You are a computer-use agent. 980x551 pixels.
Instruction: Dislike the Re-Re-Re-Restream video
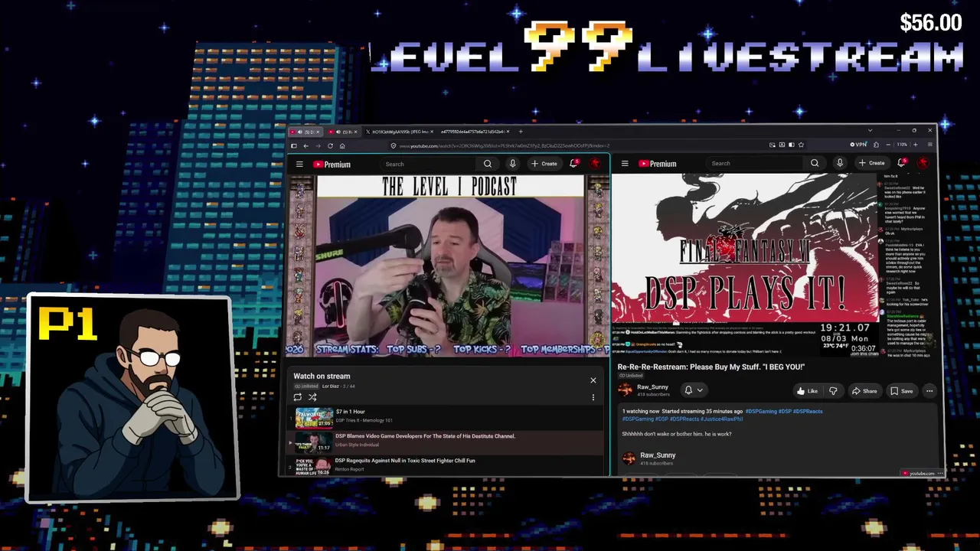tap(833, 391)
